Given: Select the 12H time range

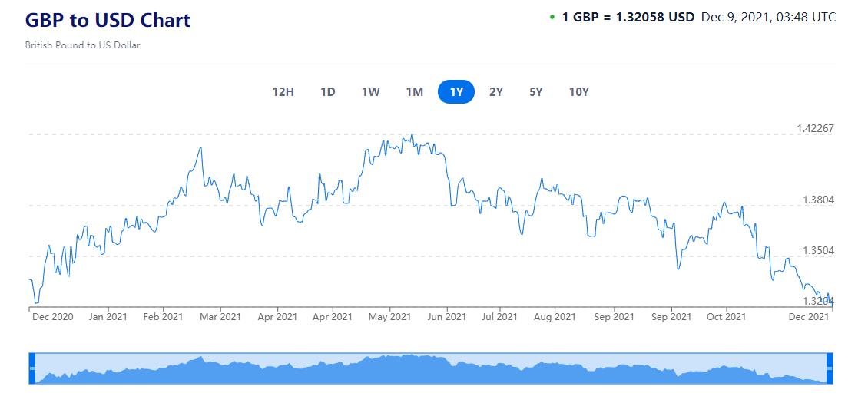Looking at the screenshot, I should 283,92.
